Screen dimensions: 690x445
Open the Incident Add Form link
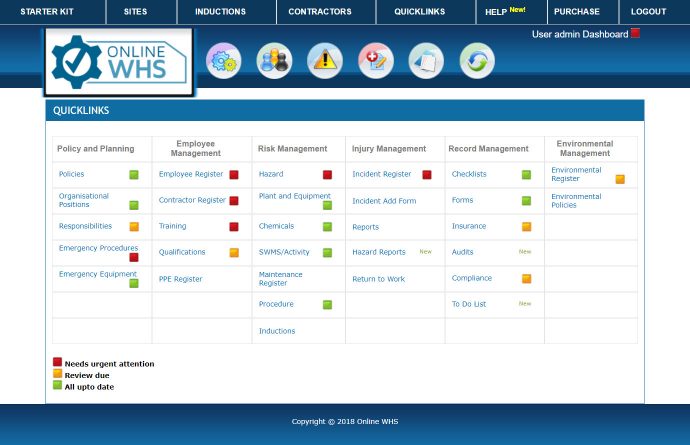click(x=384, y=201)
